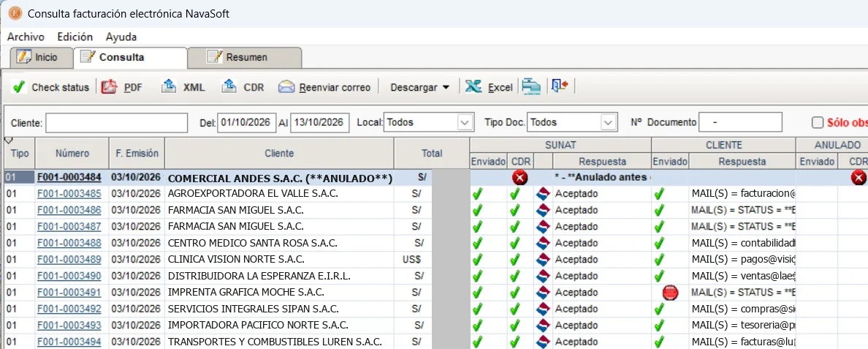This screenshot has width=868, height=349.
Task: Click the Nº Documento input field
Action: click(x=740, y=122)
